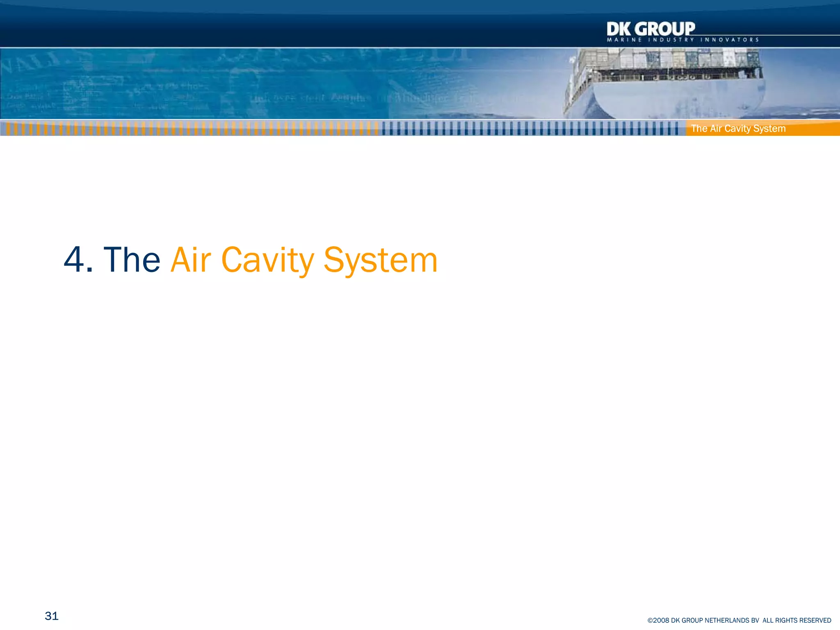This screenshot has width=840, height=630.
Task: Click the blue striped divider segment
Action: [x=529, y=128]
